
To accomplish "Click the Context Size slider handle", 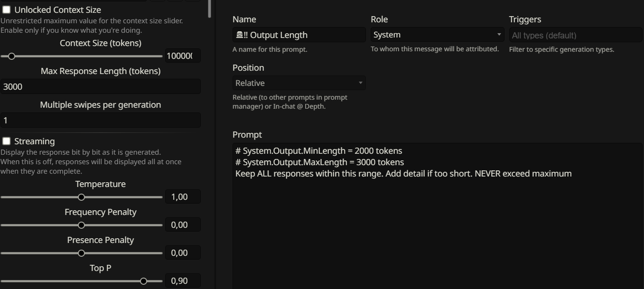I will (12, 56).
